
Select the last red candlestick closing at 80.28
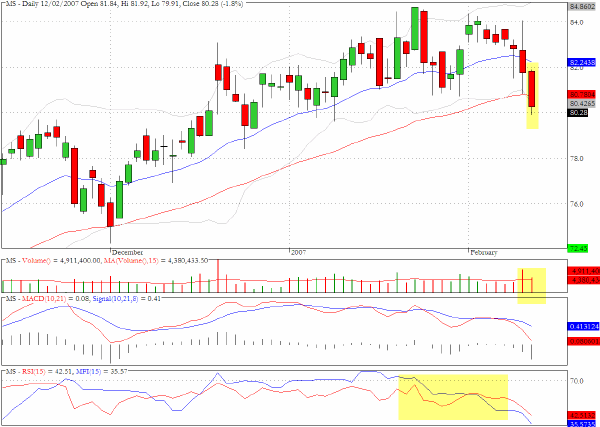(x=532, y=89)
